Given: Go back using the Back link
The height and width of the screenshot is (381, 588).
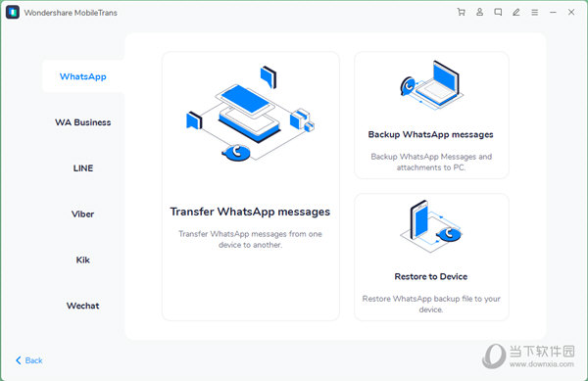Looking at the screenshot, I should (29, 360).
